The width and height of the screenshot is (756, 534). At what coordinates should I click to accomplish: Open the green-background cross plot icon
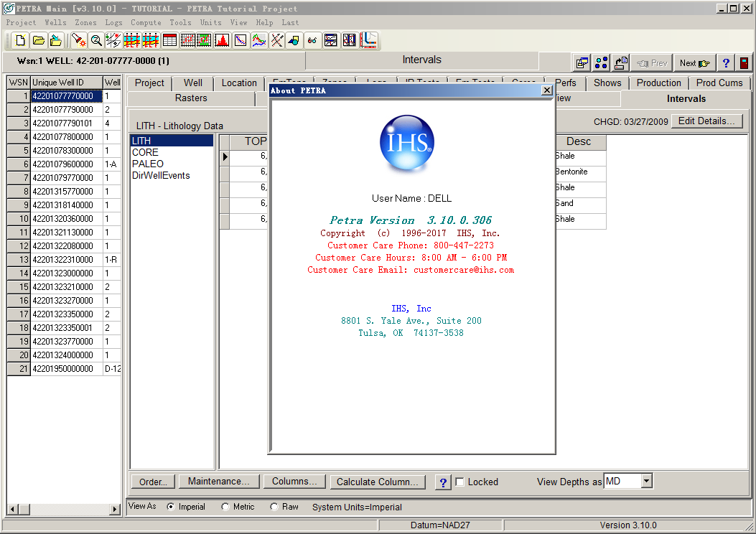click(x=205, y=40)
